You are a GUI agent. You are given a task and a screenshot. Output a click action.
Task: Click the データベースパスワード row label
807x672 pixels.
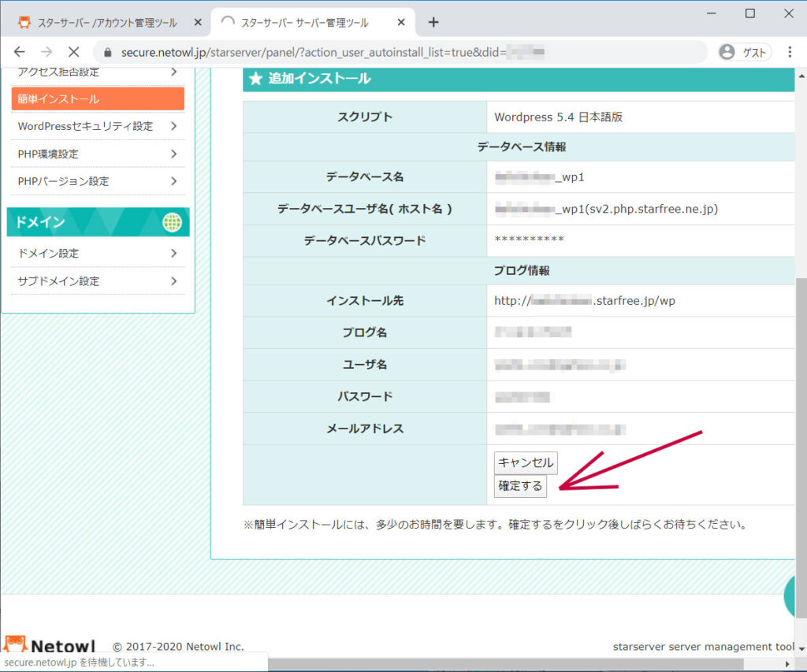tap(365, 241)
